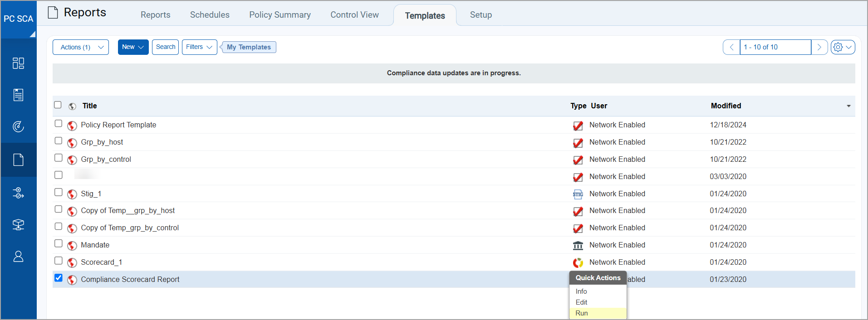Click the policy type icon for Policy Report Template

pyautogui.click(x=578, y=126)
